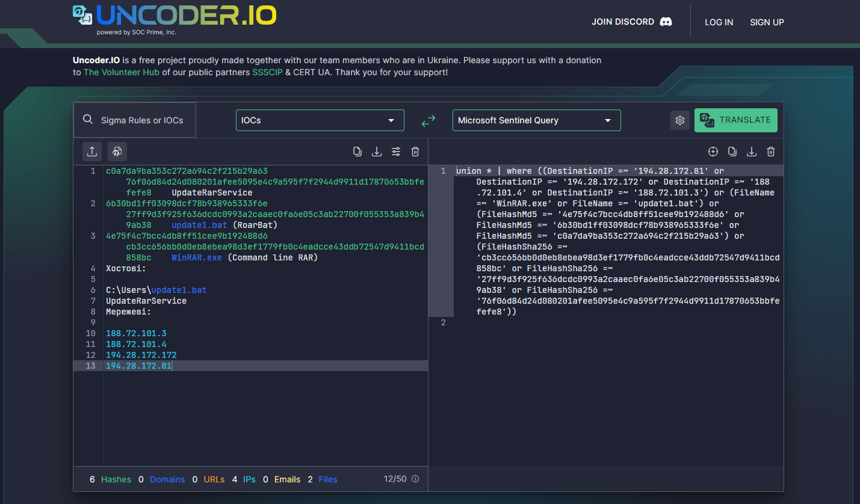Viewport: 860px width, 504px height.
Task: Clear the output panel with trash icon
Action: [771, 152]
